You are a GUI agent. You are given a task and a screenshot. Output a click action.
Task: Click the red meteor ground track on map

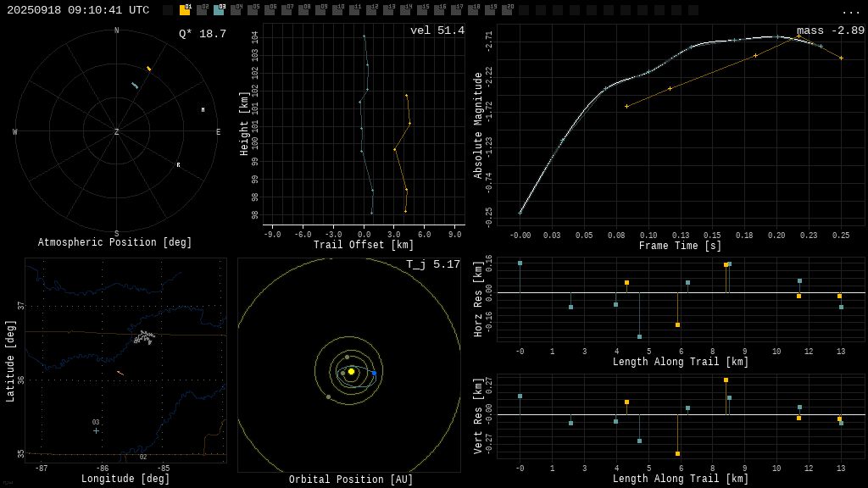coord(120,373)
